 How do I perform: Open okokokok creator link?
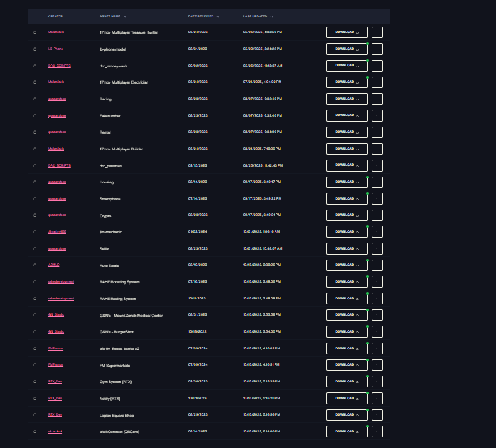(x=56, y=431)
